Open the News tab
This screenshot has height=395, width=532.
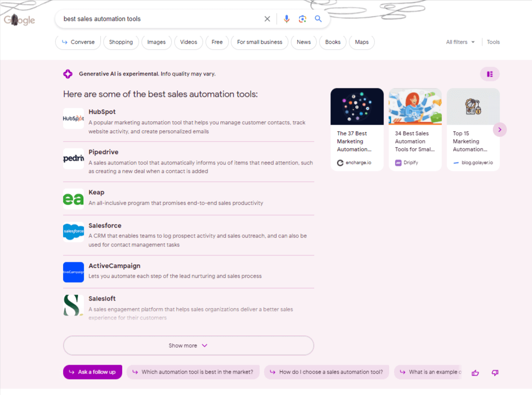(x=304, y=42)
